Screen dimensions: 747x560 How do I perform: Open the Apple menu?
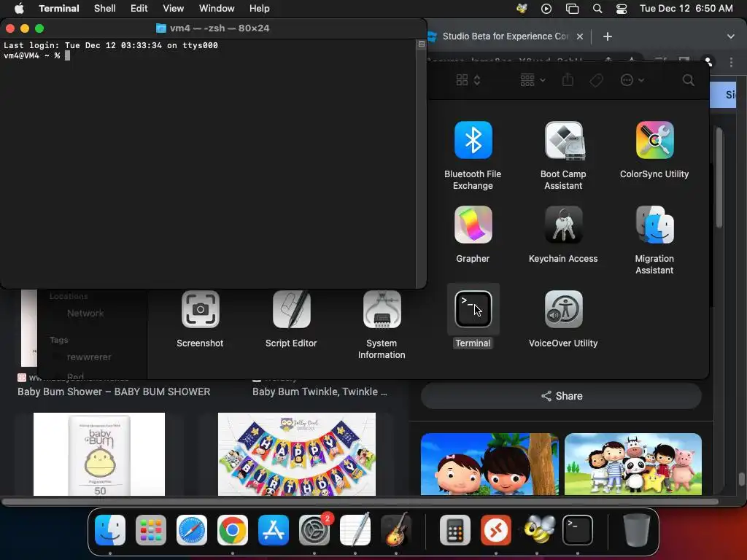click(19, 9)
